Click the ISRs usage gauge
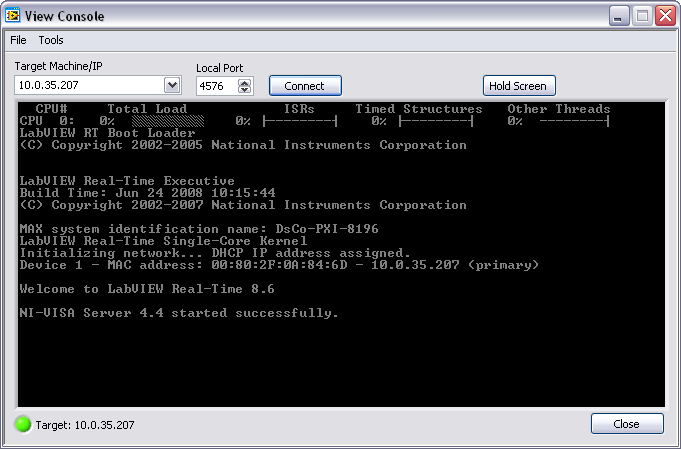 pos(300,121)
